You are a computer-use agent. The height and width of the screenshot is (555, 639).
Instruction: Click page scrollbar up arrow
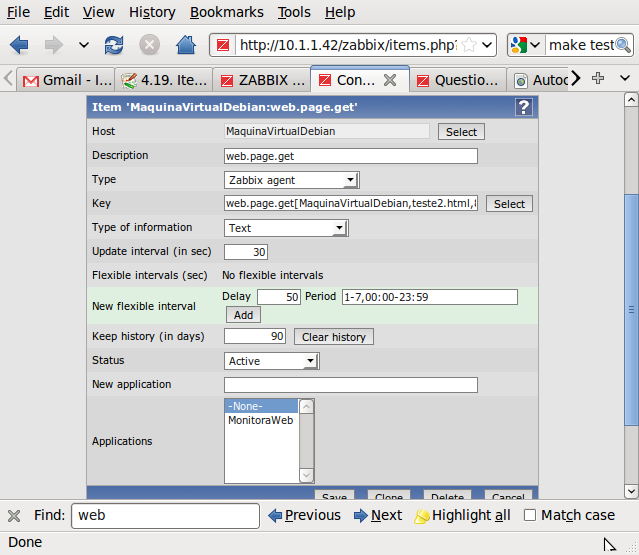point(631,100)
